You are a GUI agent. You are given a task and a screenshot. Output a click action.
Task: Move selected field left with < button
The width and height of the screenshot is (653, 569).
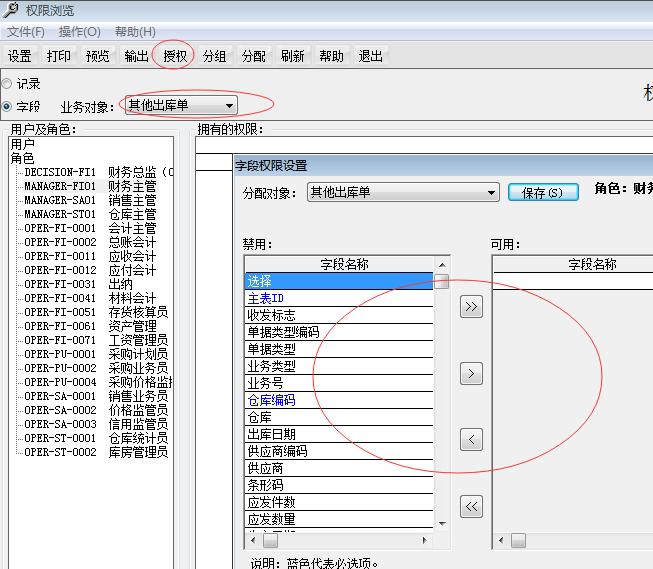coord(471,439)
